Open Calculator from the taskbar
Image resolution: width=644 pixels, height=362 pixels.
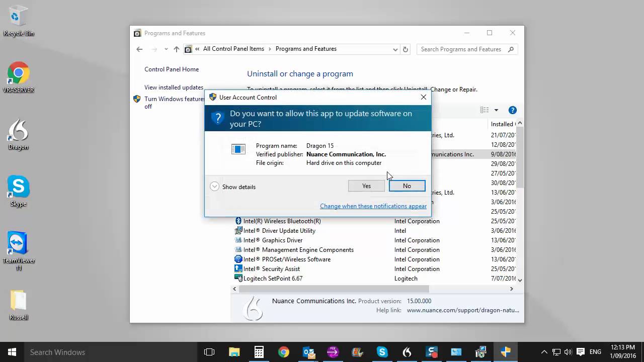(259, 352)
